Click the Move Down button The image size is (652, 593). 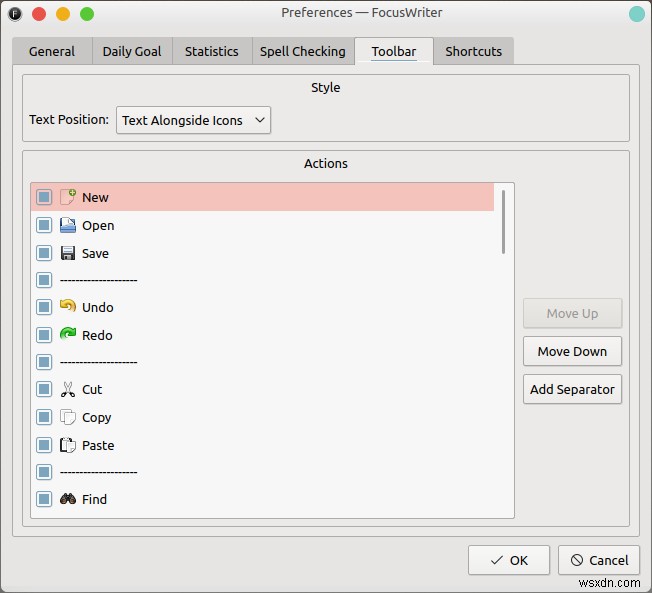point(573,351)
